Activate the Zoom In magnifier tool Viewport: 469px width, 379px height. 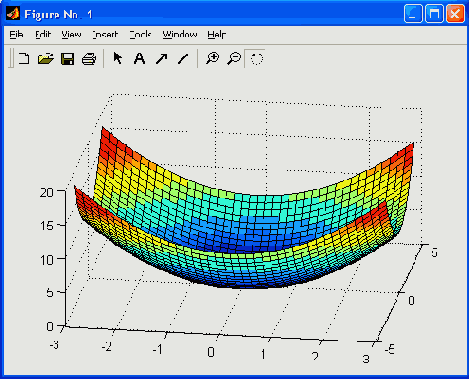pos(212,58)
